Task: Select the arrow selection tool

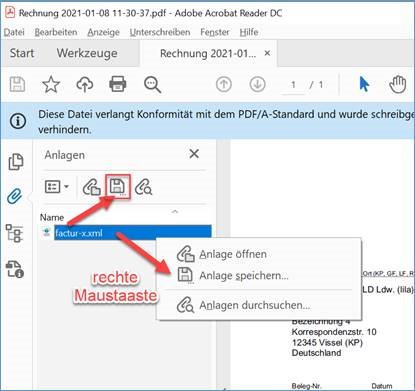Action: point(364,84)
